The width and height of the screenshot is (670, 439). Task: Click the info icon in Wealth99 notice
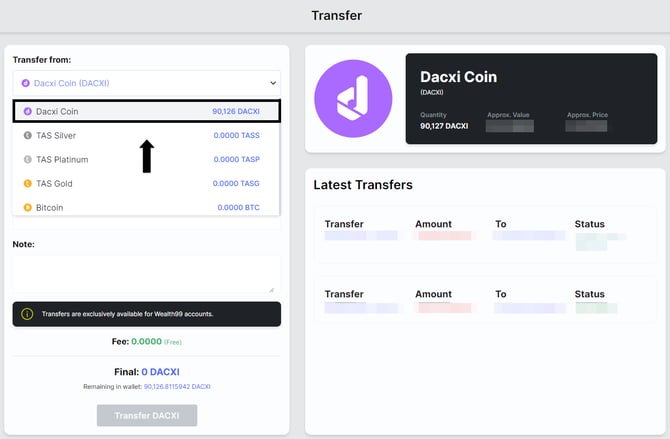click(27, 314)
